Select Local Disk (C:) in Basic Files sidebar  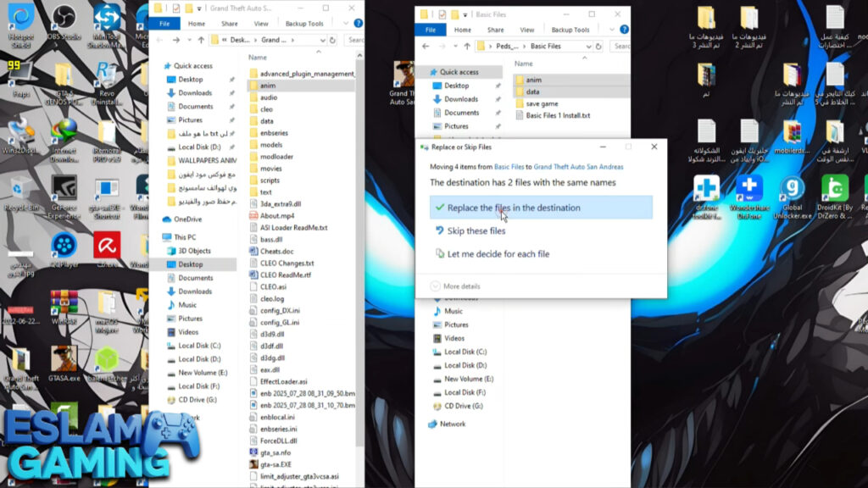point(465,352)
